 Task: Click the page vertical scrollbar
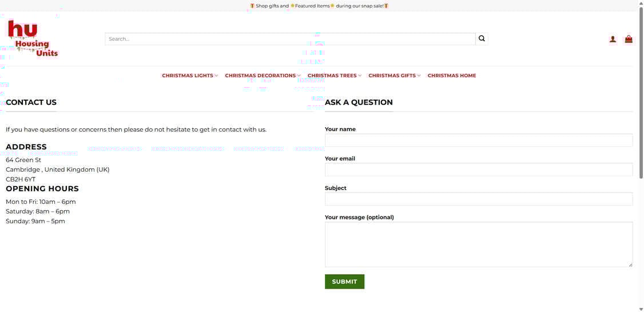click(641, 93)
